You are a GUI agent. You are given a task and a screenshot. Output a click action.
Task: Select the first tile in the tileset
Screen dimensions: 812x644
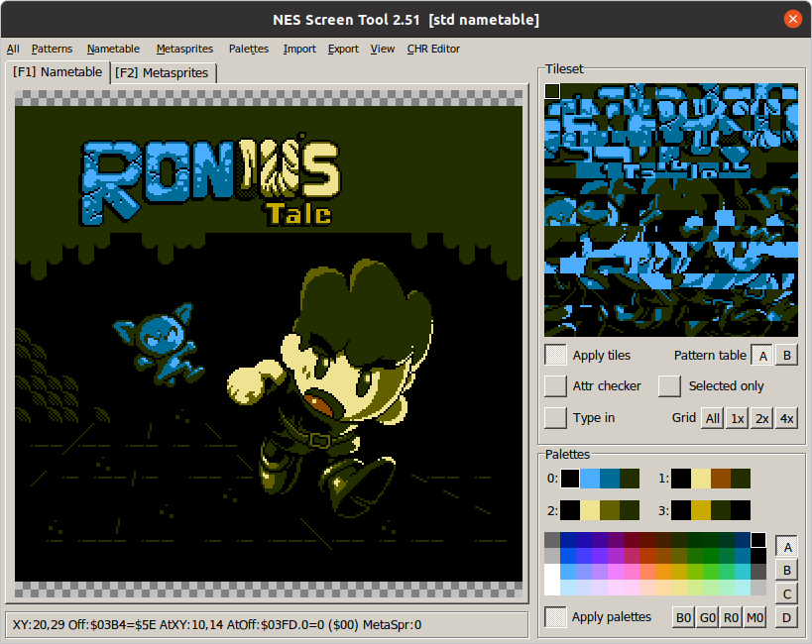(x=552, y=91)
